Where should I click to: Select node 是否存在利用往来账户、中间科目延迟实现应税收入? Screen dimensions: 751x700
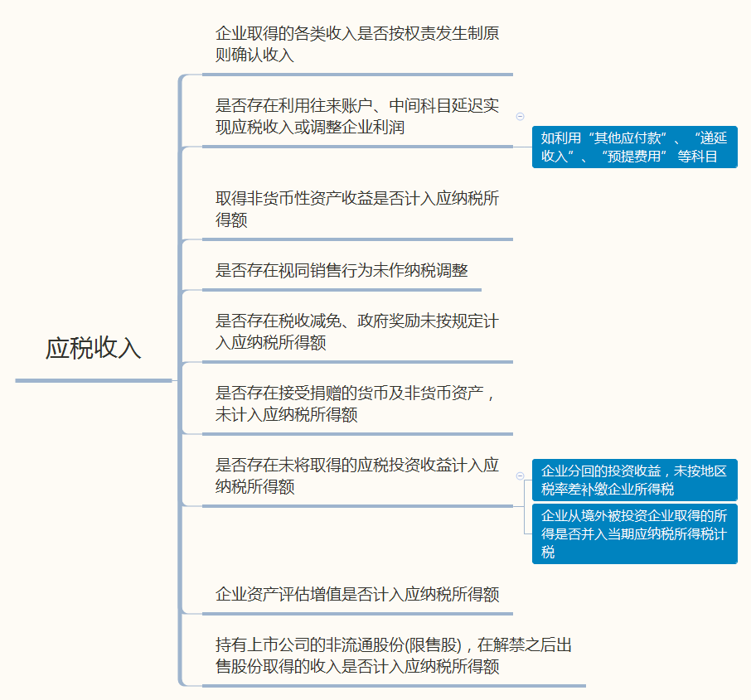click(356, 116)
